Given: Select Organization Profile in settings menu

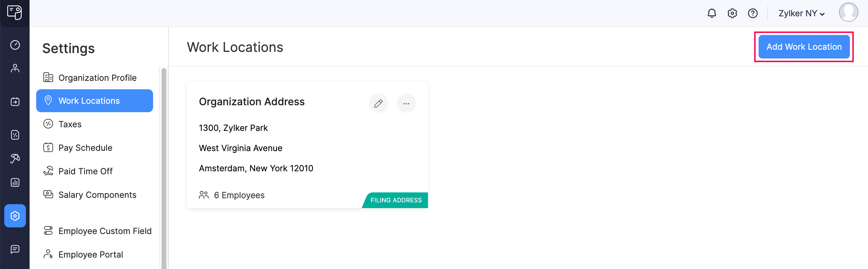Looking at the screenshot, I should pyautogui.click(x=97, y=78).
